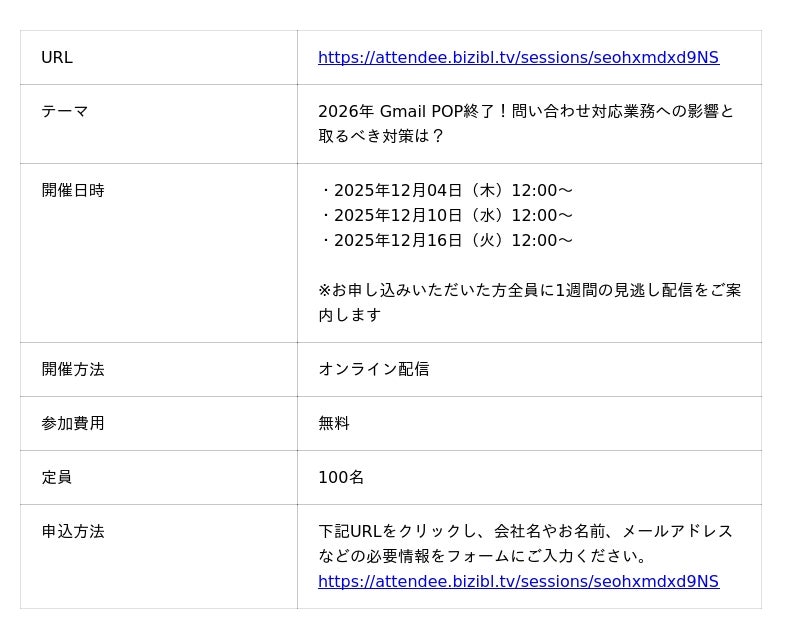
Task: Click the "フォームにご入力ください" instruction line
Action: pyautogui.click(x=483, y=557)
